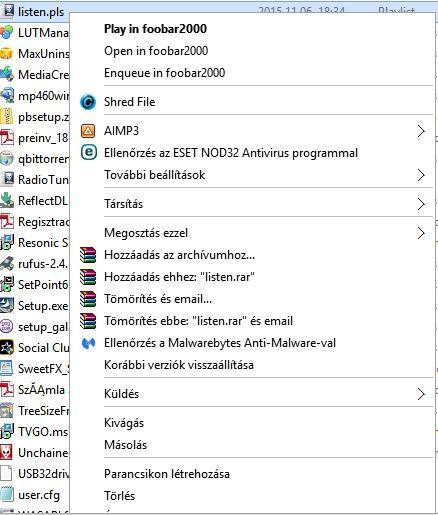Image resolution: width=438 pixels, height=515 pixels.
Task: Select the TVGO.ms file name
Action: point(43,432)
